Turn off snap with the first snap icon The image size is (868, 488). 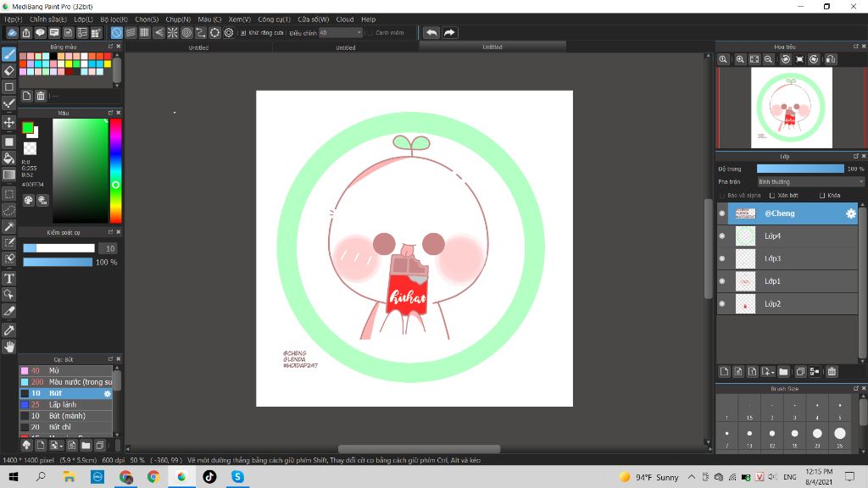(116, 33)
